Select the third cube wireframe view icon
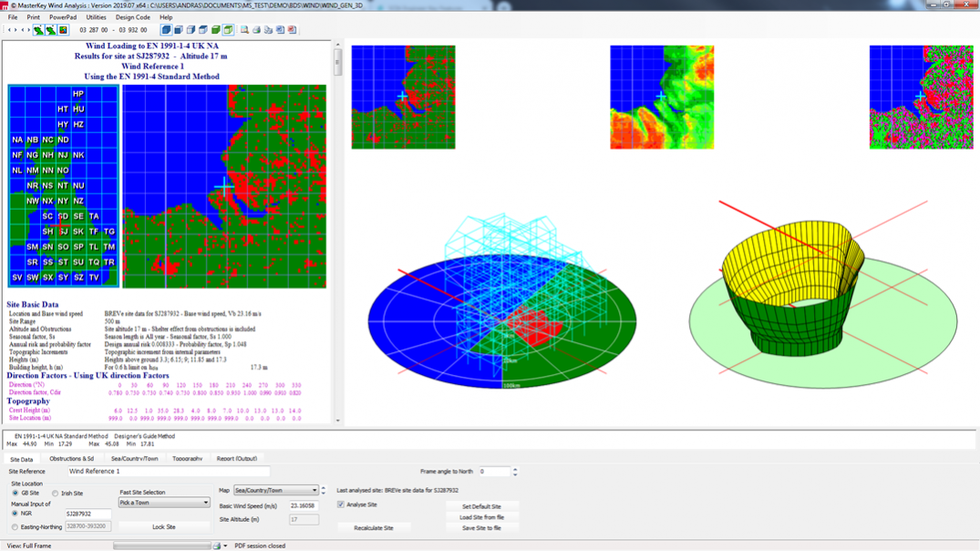Screen dimensions: 980x551 (191, 29)
